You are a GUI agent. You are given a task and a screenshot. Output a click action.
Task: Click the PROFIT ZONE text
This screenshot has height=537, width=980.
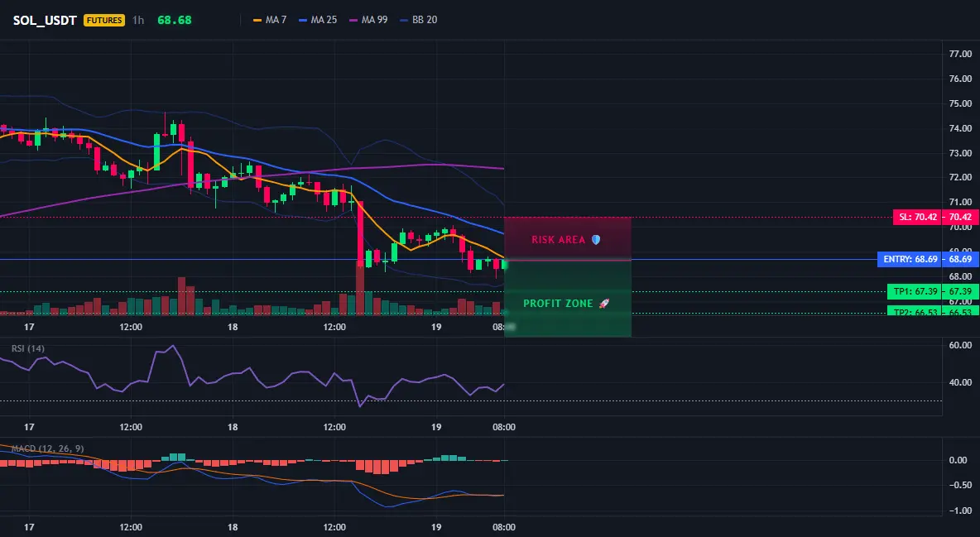coord(558,303)
